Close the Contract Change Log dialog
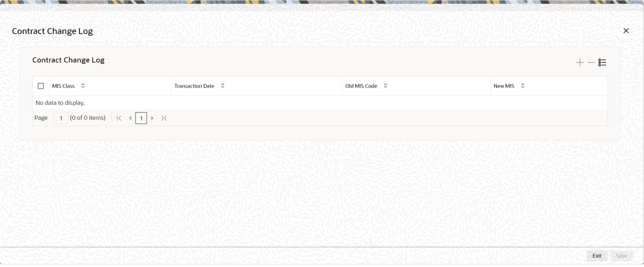 pos(626,31)
